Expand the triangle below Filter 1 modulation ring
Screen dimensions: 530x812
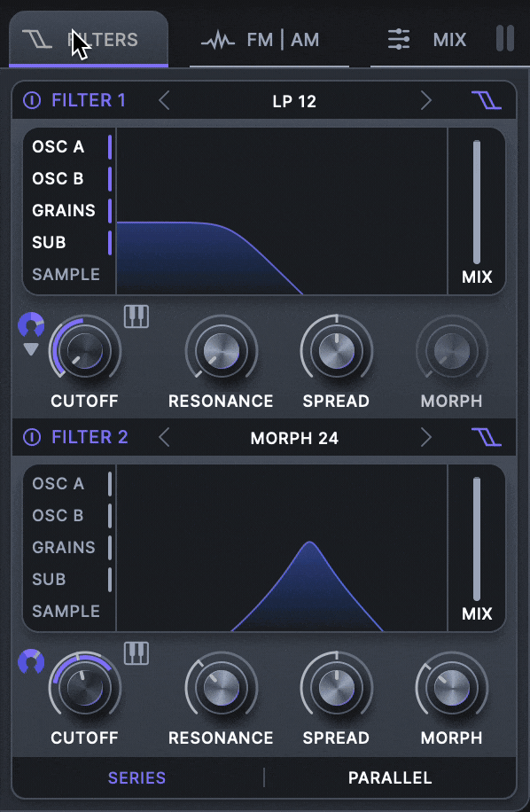point(31,349)
